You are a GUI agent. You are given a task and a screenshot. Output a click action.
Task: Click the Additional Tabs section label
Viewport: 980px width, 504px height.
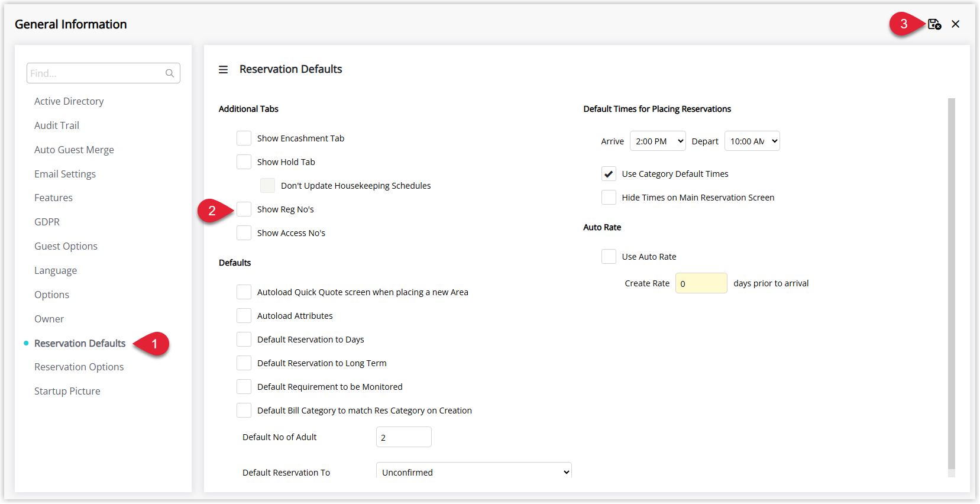click(248, 109)
